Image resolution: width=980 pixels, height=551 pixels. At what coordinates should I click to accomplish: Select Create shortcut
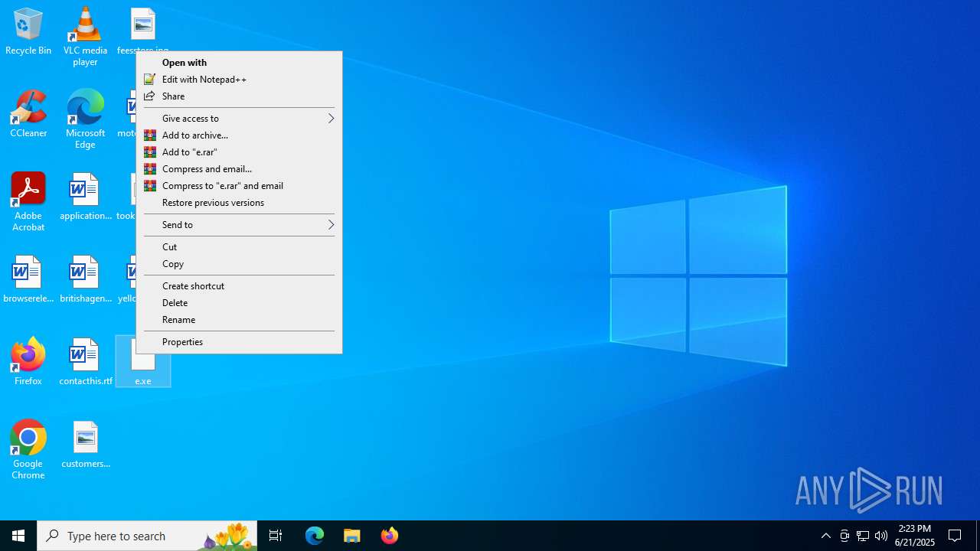239,286
